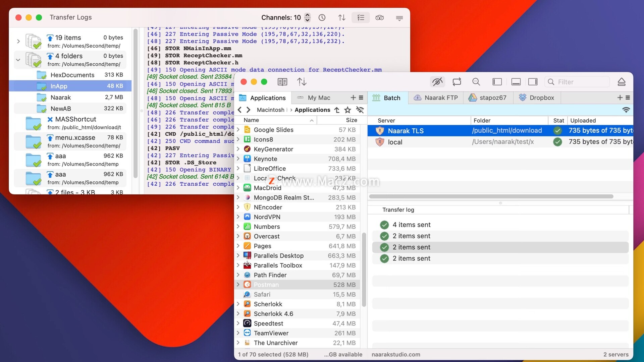This screenshot has width=644, height=362.
Task: Select LibreOffice in the Applications list
Action: pos(297,169)
